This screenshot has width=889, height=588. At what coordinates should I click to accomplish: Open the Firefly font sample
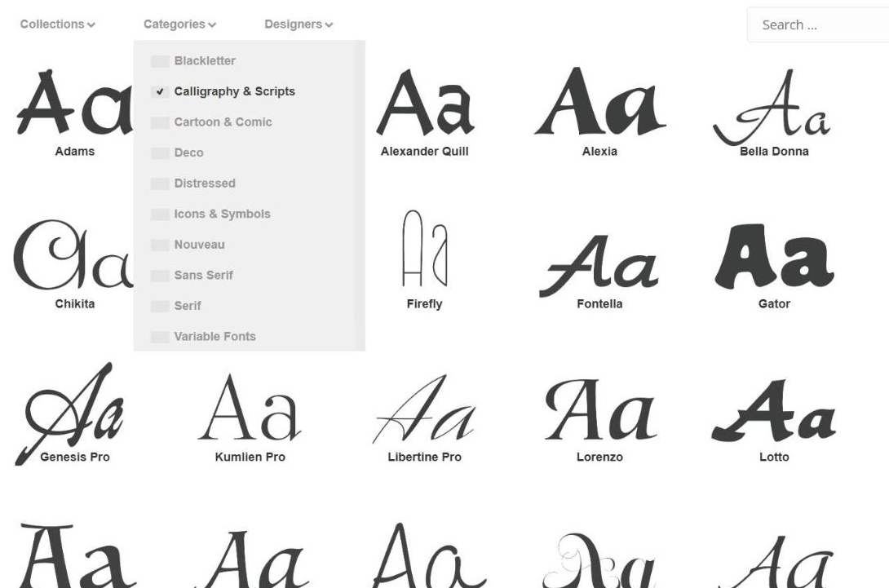click(x=425, y=249)
